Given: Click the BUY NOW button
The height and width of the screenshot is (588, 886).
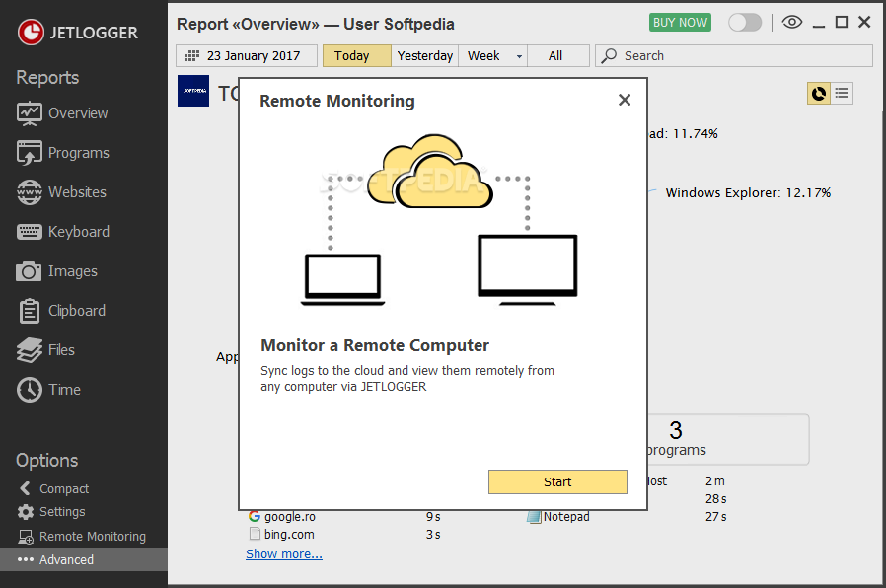Looking at the screenshot, I should [680, 23].
